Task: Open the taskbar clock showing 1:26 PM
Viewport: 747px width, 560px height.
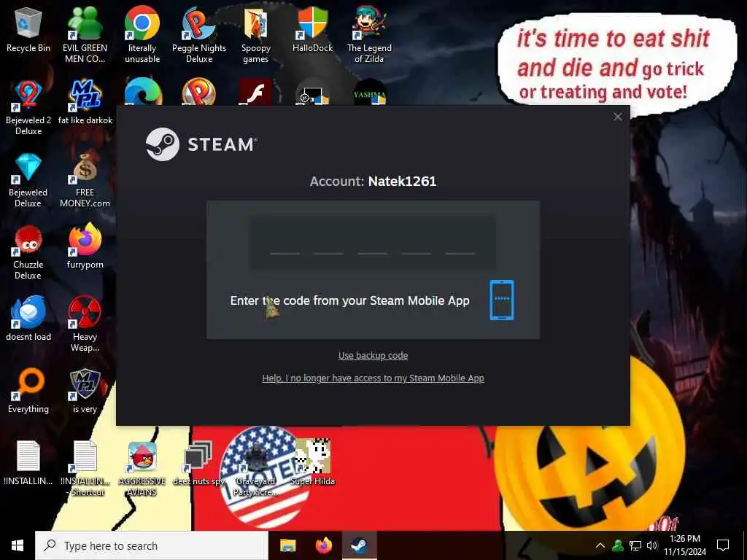Action: pyautogui.click(x=685, y=545)
